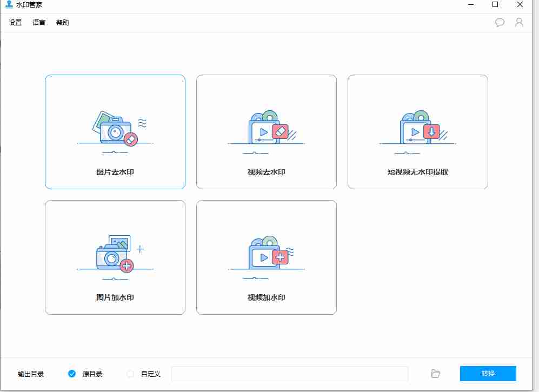The height and width of the screenshot is (392, 539).
Task: Open the 图片加水印 (add image watermark) tool
Action: pyautogui.click(x=115, y=257)
